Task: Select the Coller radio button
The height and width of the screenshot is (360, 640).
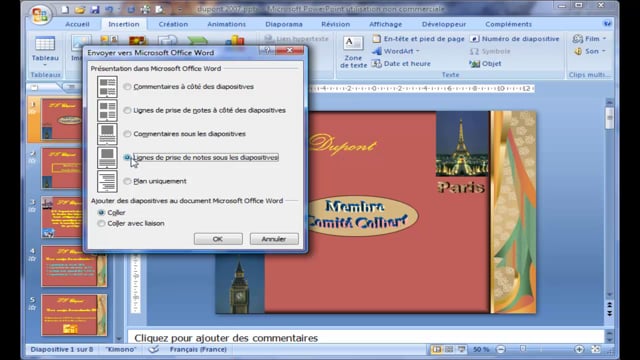Action: pos(101,213)
